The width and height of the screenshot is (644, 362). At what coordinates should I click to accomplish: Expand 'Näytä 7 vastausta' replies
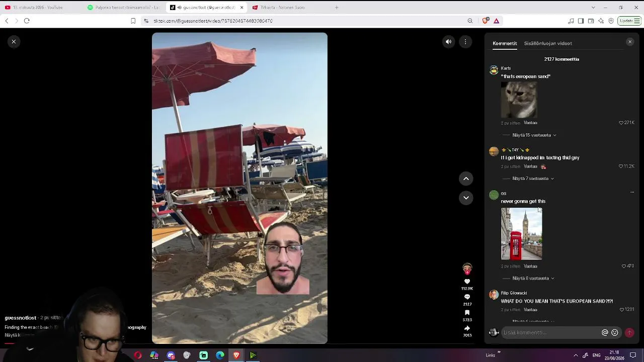pyautogui.click(x=533, y=178)
